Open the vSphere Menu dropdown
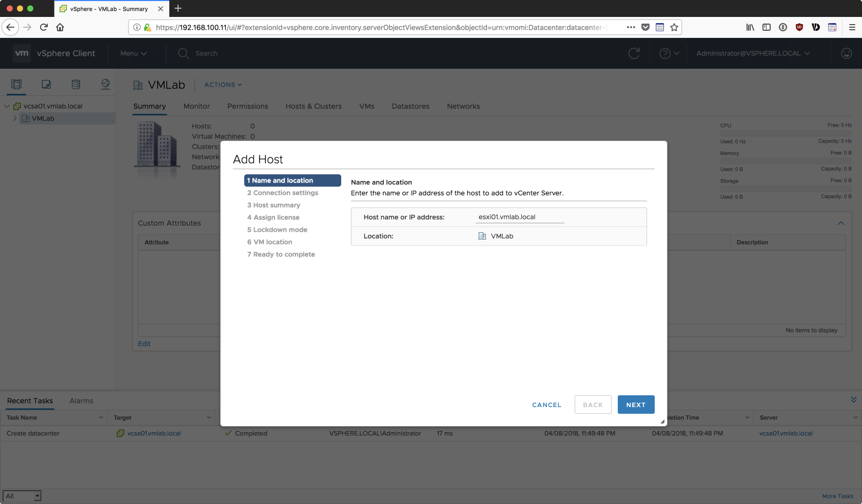 click(133, 53)
